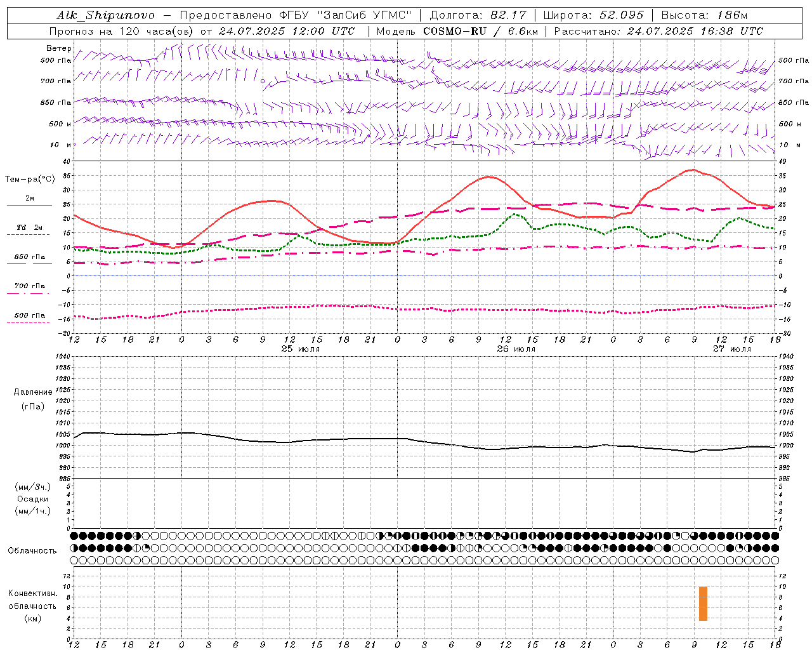Screen dimensions: 812x650
Task: Click the 25 июля date label
Action: [x=301, y=349]
